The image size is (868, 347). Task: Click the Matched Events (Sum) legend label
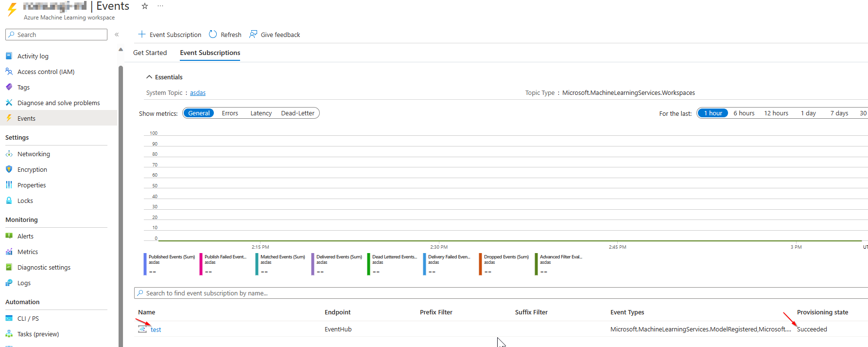point(283,256)
